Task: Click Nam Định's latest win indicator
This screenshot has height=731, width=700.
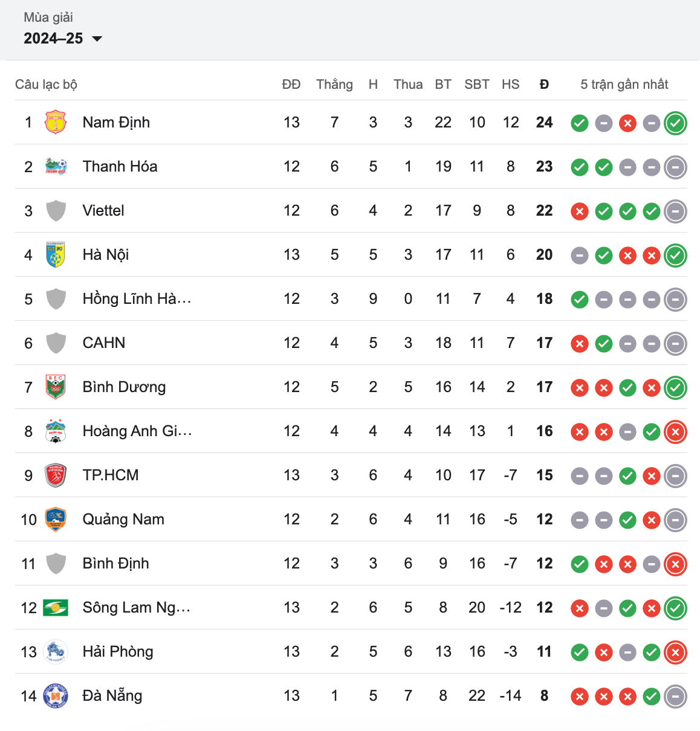Action: coord(675,123)
